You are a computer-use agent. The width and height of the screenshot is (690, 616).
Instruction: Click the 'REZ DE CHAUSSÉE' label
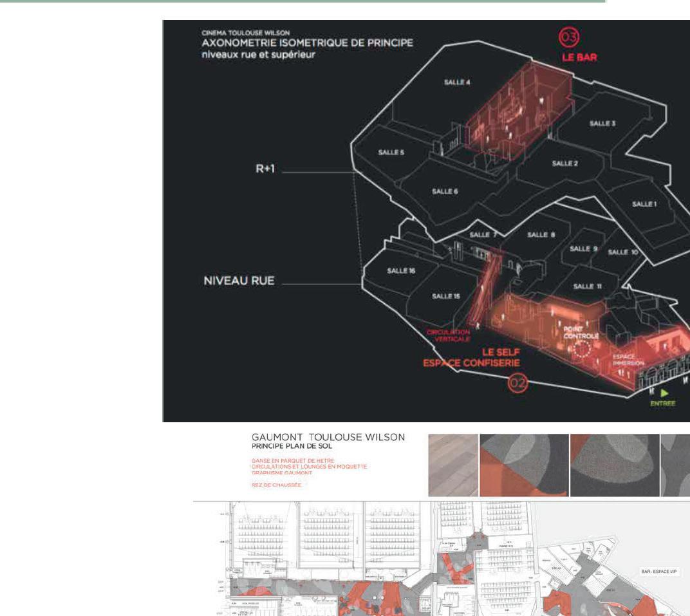(x=276, y=485)
